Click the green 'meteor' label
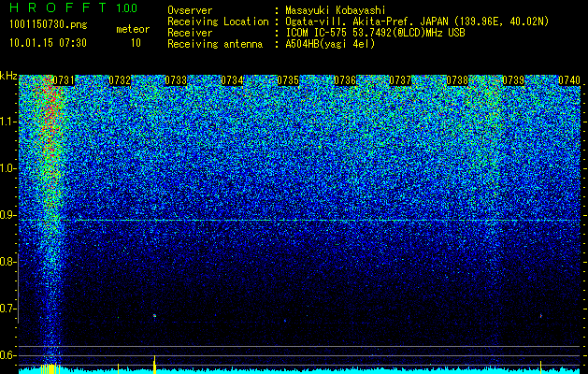 pyautogui.click(x=133, y=29)
